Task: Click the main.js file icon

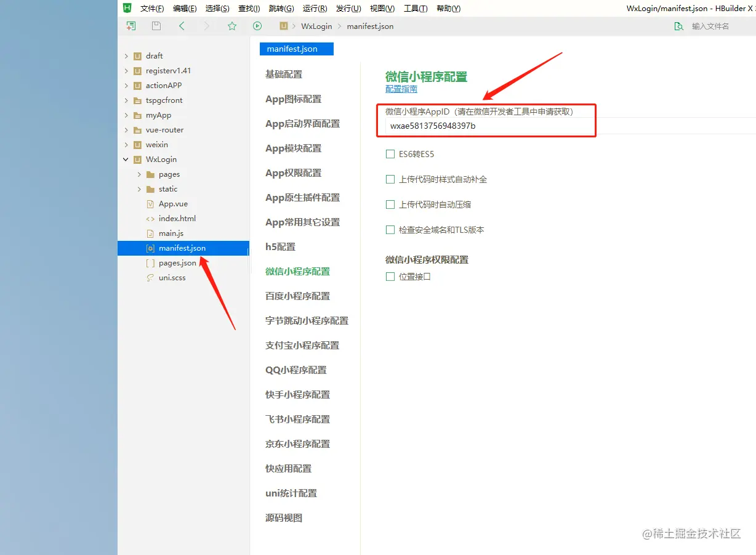Action: [x=150, y=233]
